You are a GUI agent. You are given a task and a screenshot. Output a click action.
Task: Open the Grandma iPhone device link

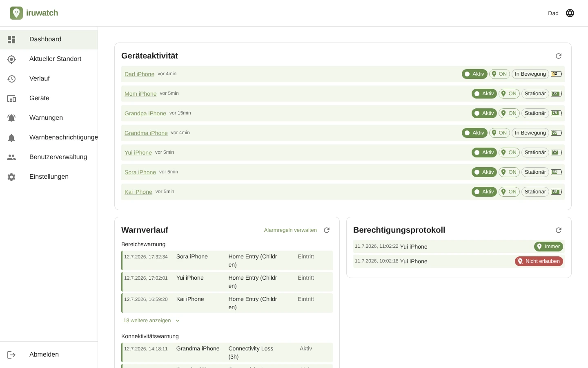click(146, 133)
